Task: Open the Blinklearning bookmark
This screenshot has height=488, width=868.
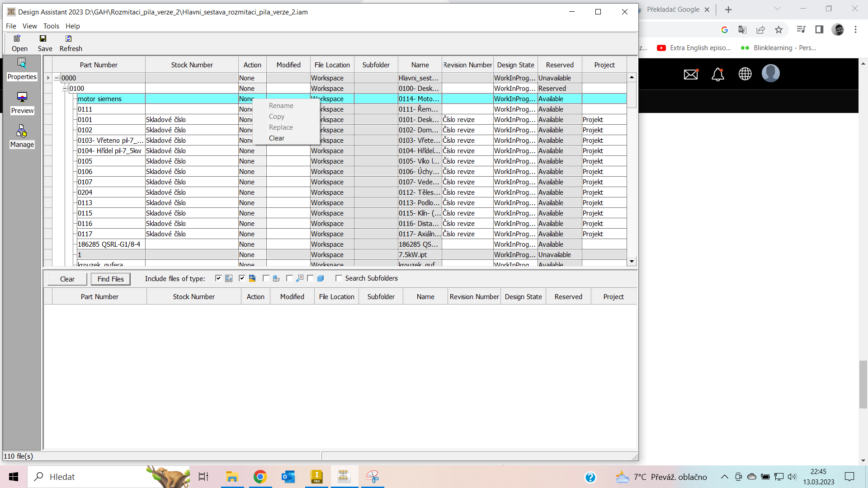Action: pos(779,48)
